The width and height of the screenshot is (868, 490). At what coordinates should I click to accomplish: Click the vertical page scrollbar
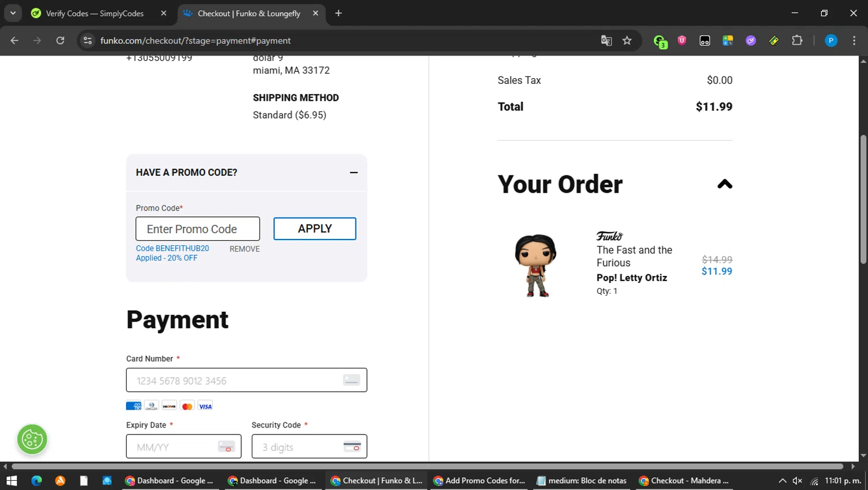point(863,199)
